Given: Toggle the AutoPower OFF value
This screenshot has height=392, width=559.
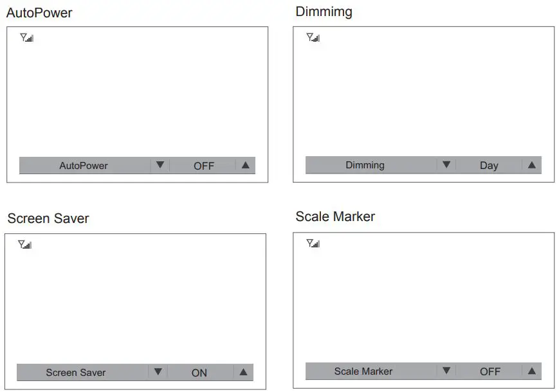Looking at the screenshot, I should [x=204, y=166].
